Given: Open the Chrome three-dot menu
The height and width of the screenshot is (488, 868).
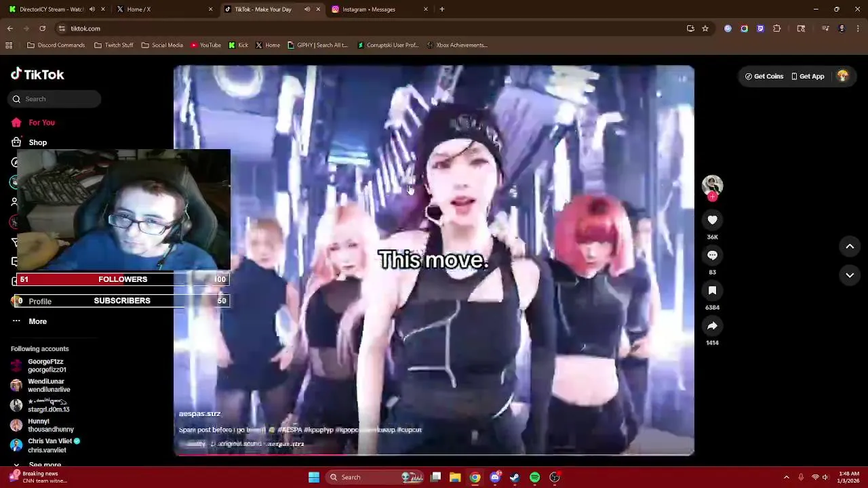Looking at the screenshot, I should point(859,28).
